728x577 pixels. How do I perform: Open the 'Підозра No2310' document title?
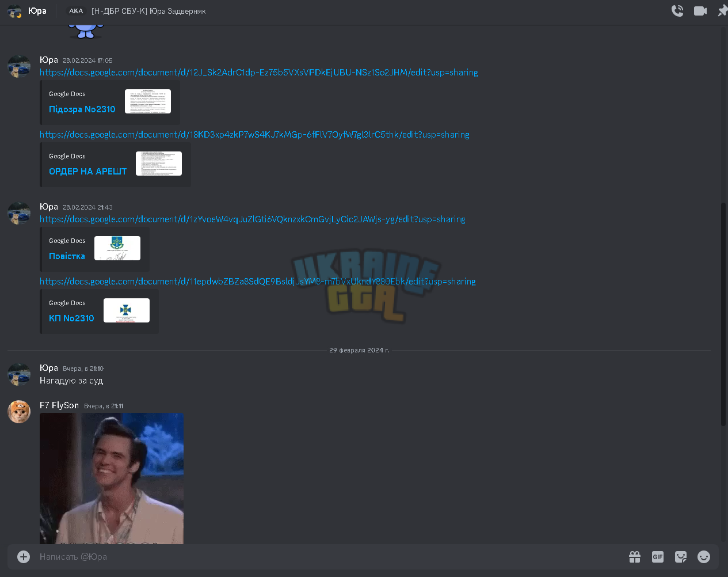[82, 109]
